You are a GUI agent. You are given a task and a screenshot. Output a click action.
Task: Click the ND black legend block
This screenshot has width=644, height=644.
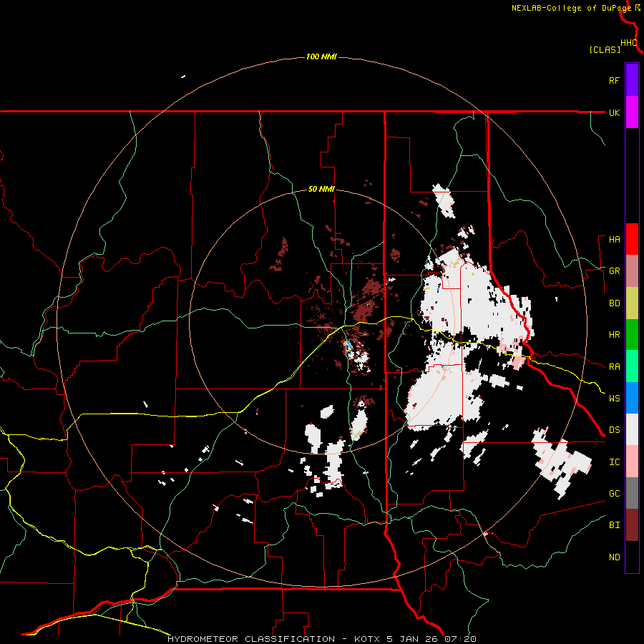[x=632, y=557]
